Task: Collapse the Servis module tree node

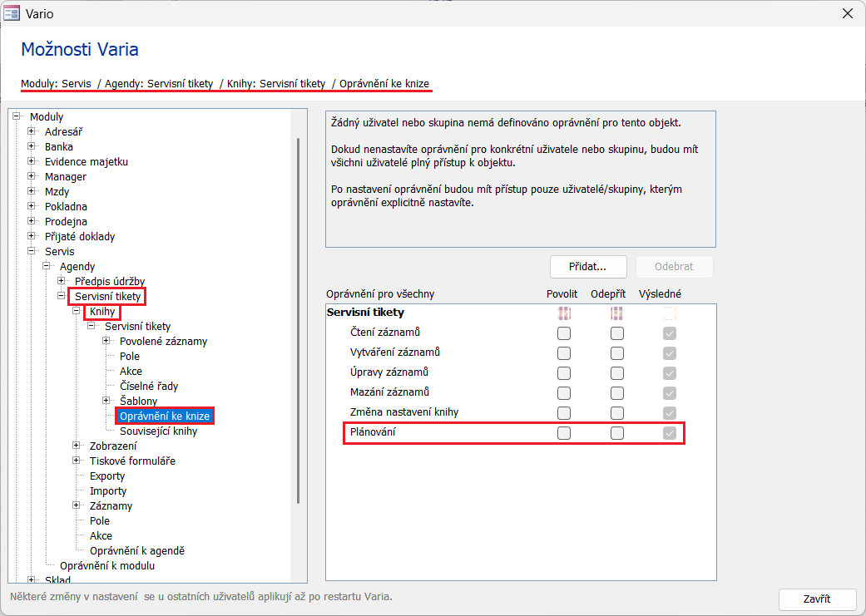Action: pyautogui.click(x=32, y=252)
